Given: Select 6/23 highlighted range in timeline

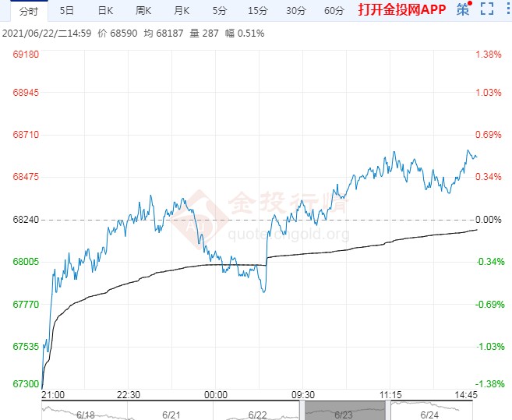Looking at the screenshot, I should [x=345, y=411].
